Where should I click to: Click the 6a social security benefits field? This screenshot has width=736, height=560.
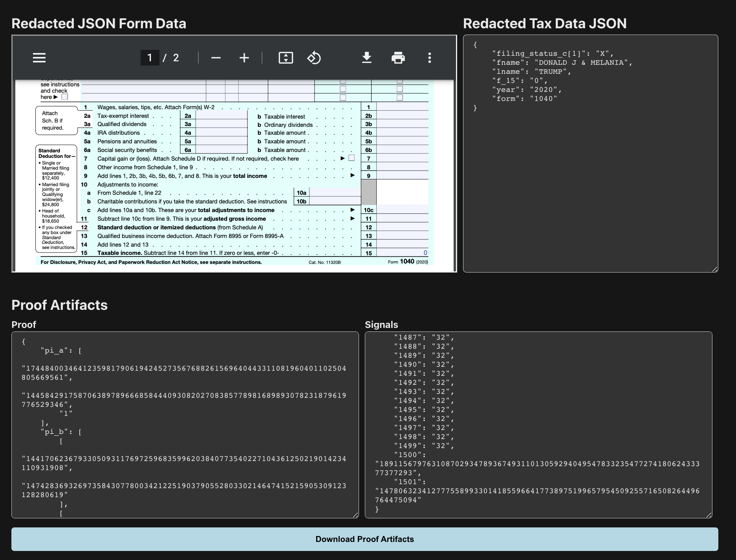(222, 150)
